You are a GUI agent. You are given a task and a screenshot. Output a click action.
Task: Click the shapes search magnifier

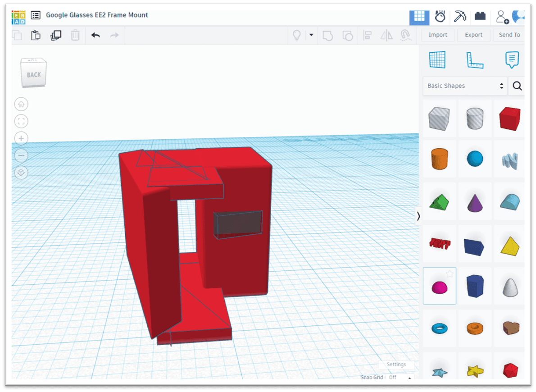click(x=517, y=86)
